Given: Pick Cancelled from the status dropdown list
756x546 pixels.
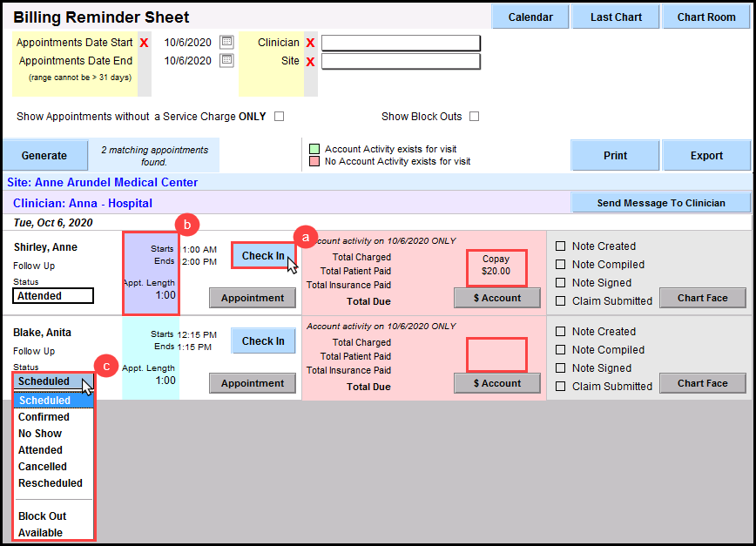Looking at the screenshot, I should [43, 467].
